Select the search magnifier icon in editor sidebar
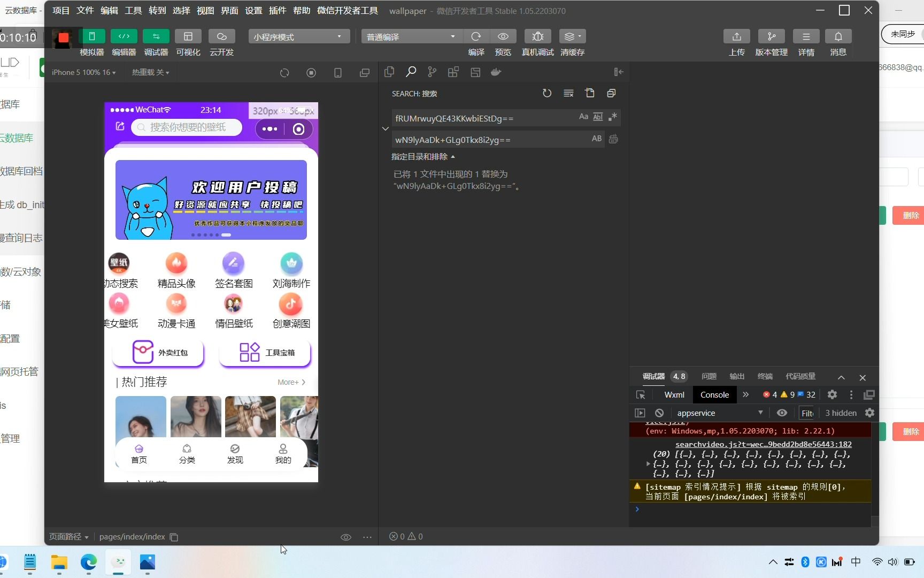Image resolution: width=924 pixels, height=578 pixels. coord(411,72)
